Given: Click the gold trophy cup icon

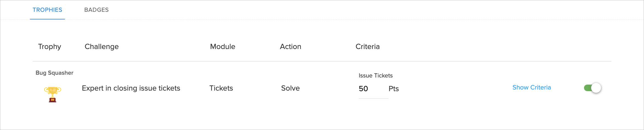Looking at the screenshot, I should (x=53, y=94).
